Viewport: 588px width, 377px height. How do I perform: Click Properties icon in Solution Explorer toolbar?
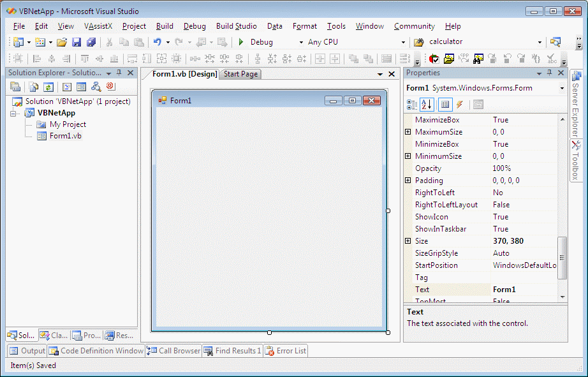(x=15, y=87)
